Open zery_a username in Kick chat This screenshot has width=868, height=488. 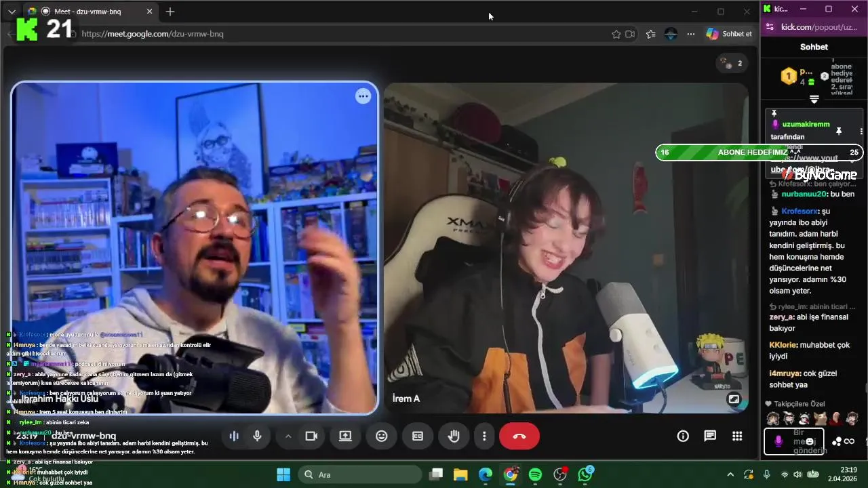[781, 317]
